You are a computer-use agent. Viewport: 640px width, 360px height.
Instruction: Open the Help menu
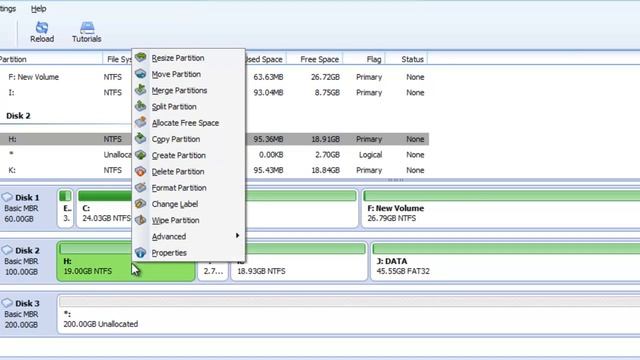[x=38, y=9]
